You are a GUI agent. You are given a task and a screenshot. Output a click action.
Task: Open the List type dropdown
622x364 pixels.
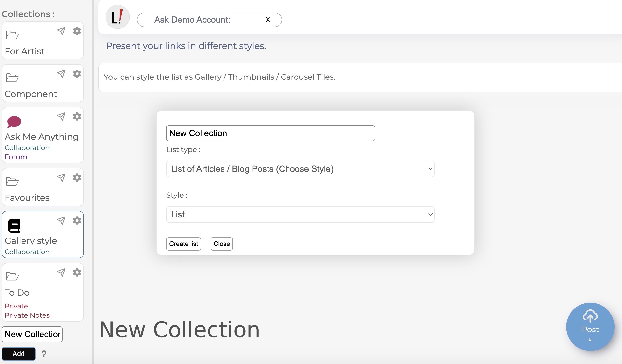[300, 169]
